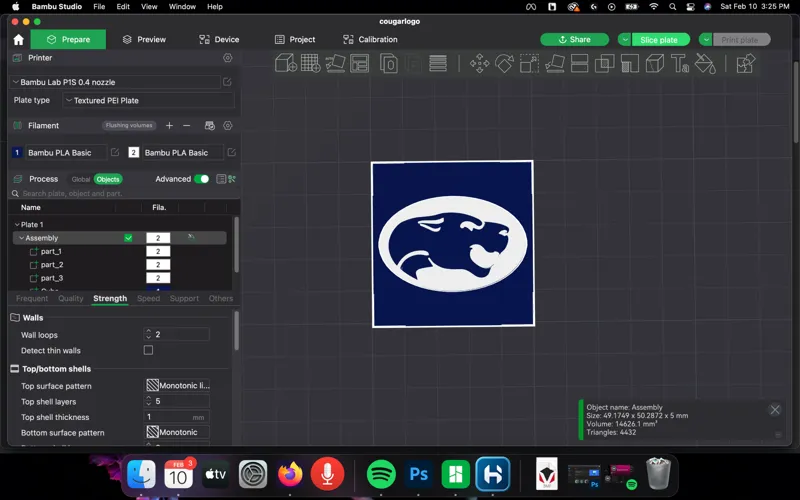Viewport: 800px width, 500px height.
Task: Enable Detect thin walls checkbox
Action: [148, 350]
